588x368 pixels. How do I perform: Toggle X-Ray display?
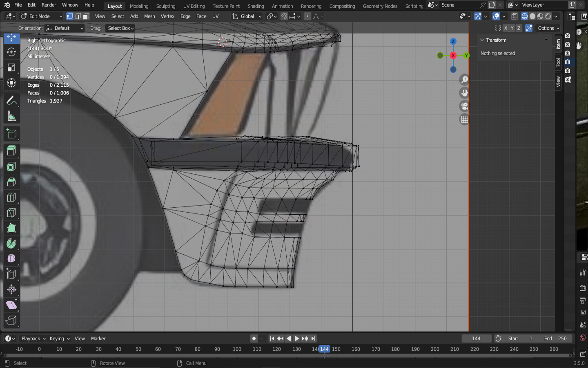click(514, 16)
